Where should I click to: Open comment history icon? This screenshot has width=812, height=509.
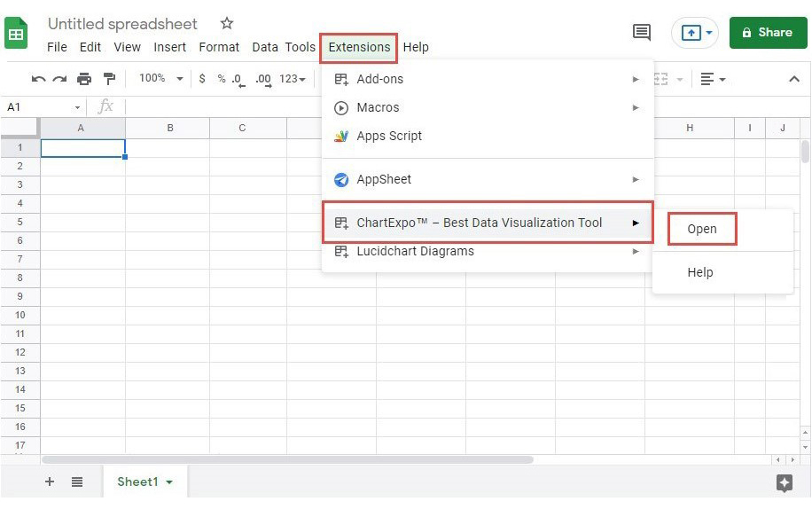pos(642,33)
